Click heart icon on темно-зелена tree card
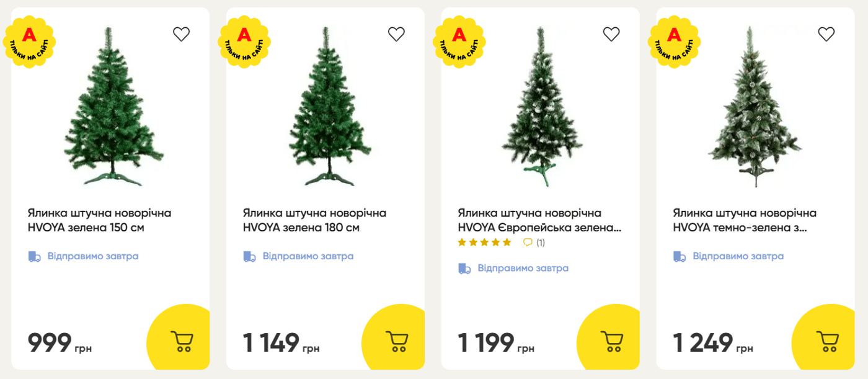This screenshot has width=868, height=379. coord(826,34)
